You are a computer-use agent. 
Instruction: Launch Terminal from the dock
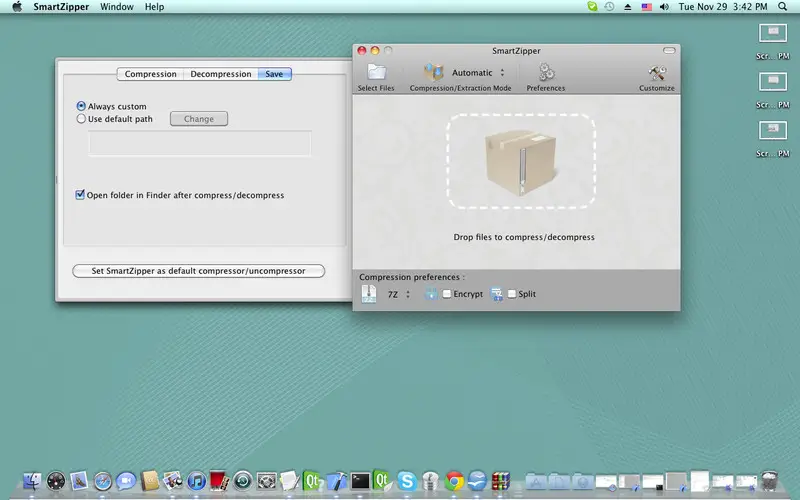tap(360, 481)
